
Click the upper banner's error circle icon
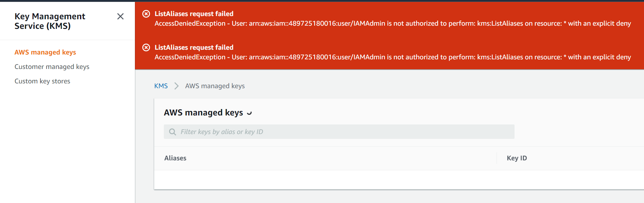(x=146, y=14)
